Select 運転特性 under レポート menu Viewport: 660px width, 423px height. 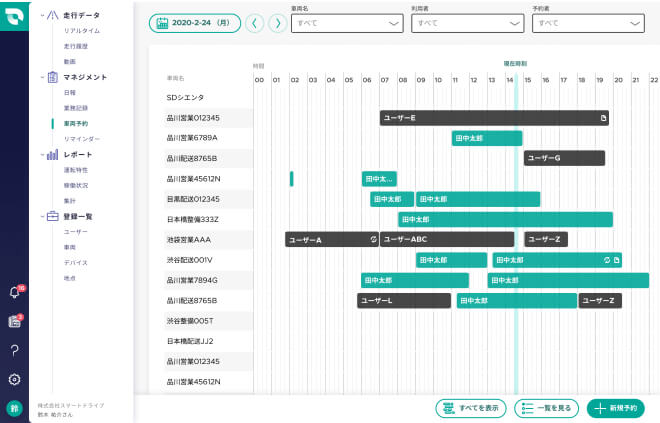tap(76, 170)
